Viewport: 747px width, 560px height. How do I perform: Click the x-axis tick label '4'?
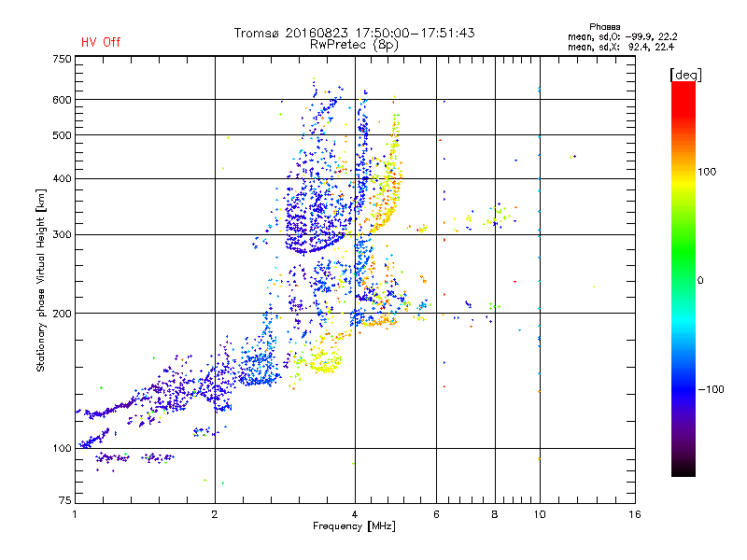pyautogui.click(x=355, y=514)
